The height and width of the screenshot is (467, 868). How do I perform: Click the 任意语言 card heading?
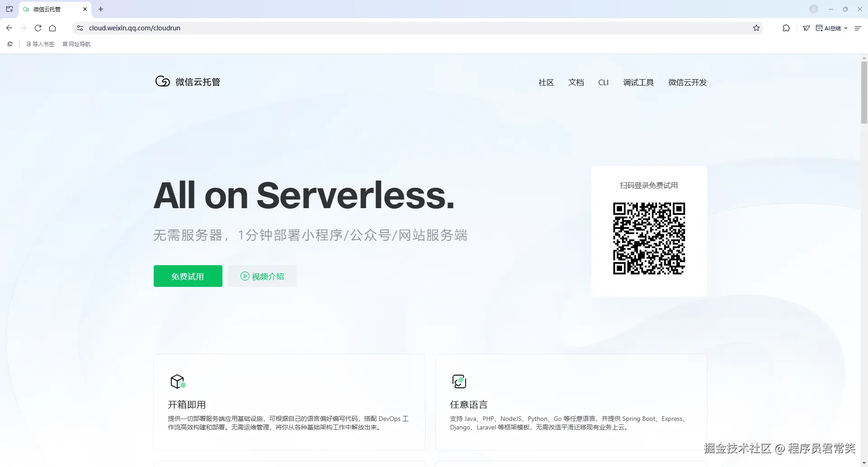click(x=469, y=405)
